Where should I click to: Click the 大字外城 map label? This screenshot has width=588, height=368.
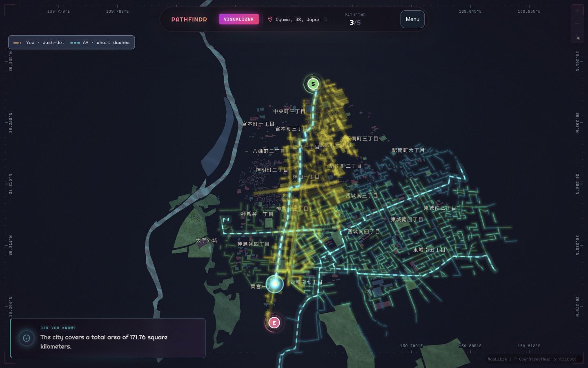[x=207, y=240]
